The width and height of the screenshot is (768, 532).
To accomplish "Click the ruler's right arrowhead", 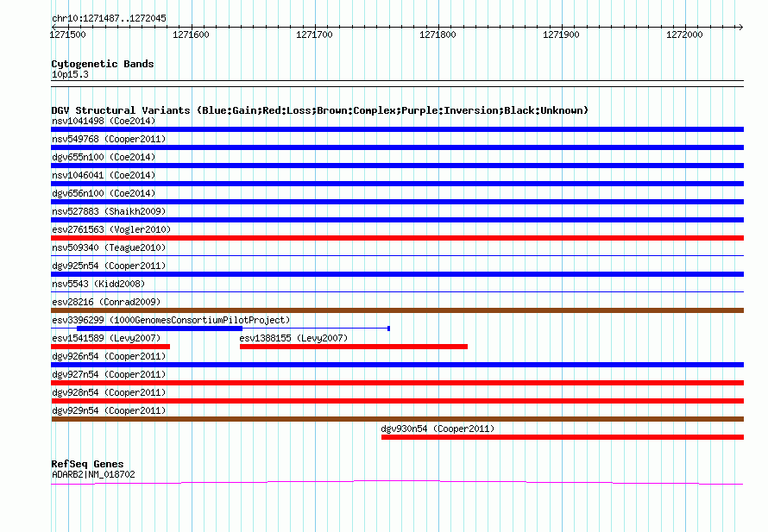I will click(x=741, y=27).
